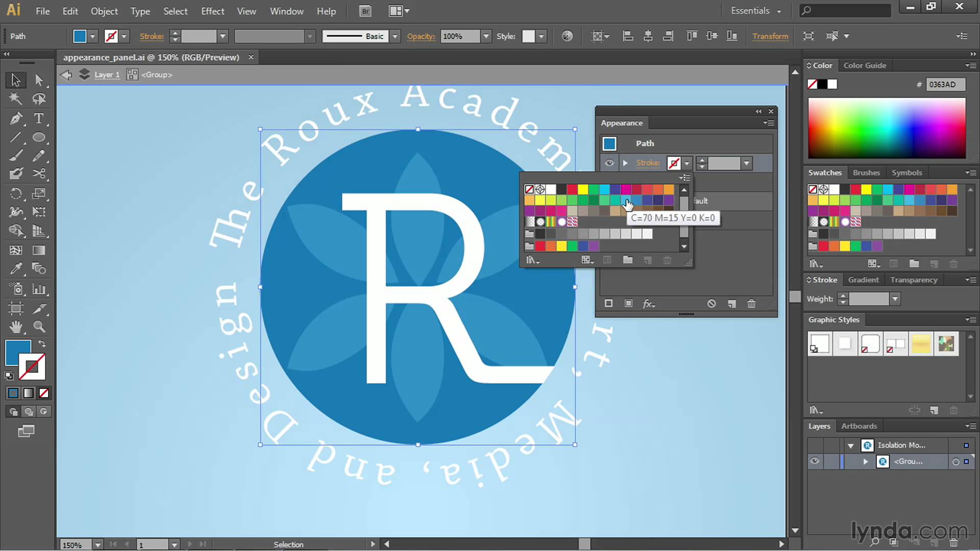This screenshot has height=551, width=980.
Task: Select the Hand tool
Action: point(15,327)
